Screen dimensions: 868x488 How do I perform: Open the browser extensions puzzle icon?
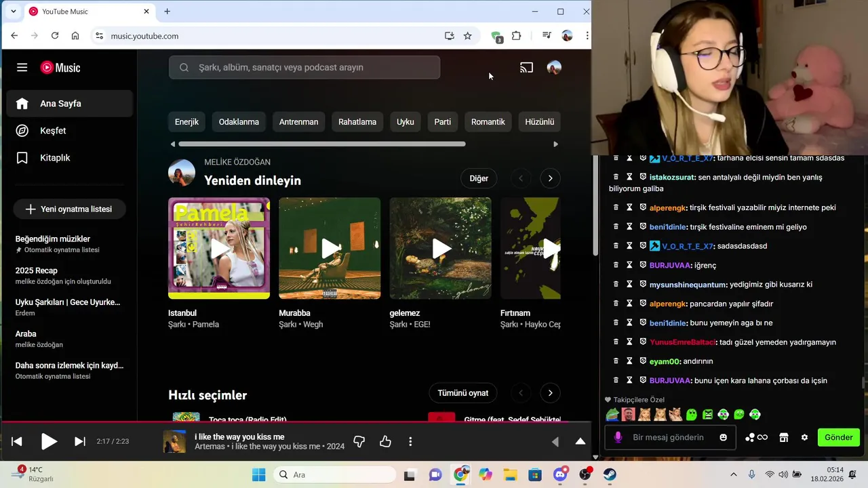coord(517,36)
